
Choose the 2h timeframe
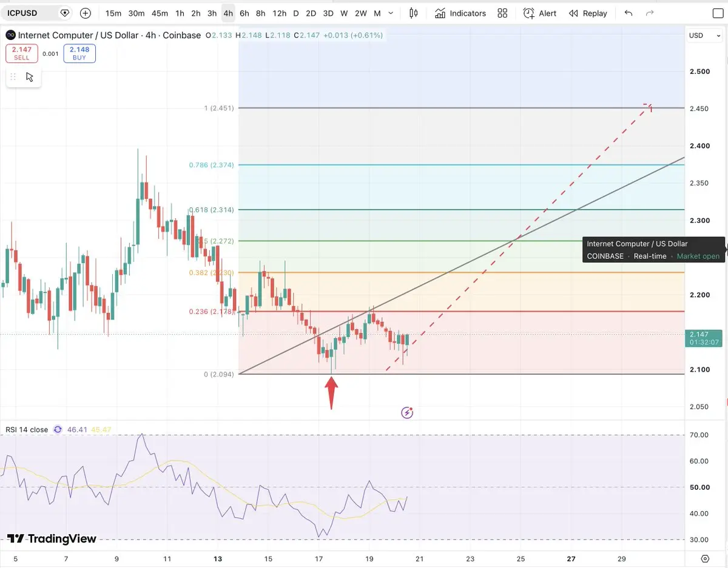(195, 13)
